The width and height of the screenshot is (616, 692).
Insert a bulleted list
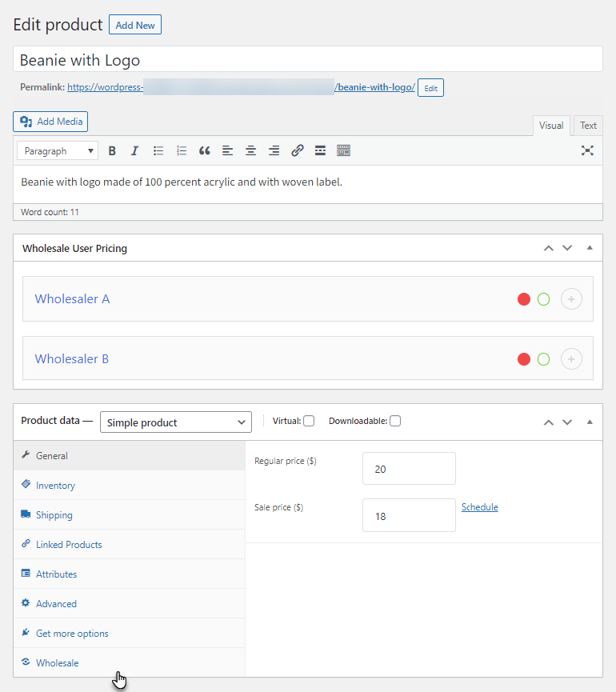click(x=158, y=151)
